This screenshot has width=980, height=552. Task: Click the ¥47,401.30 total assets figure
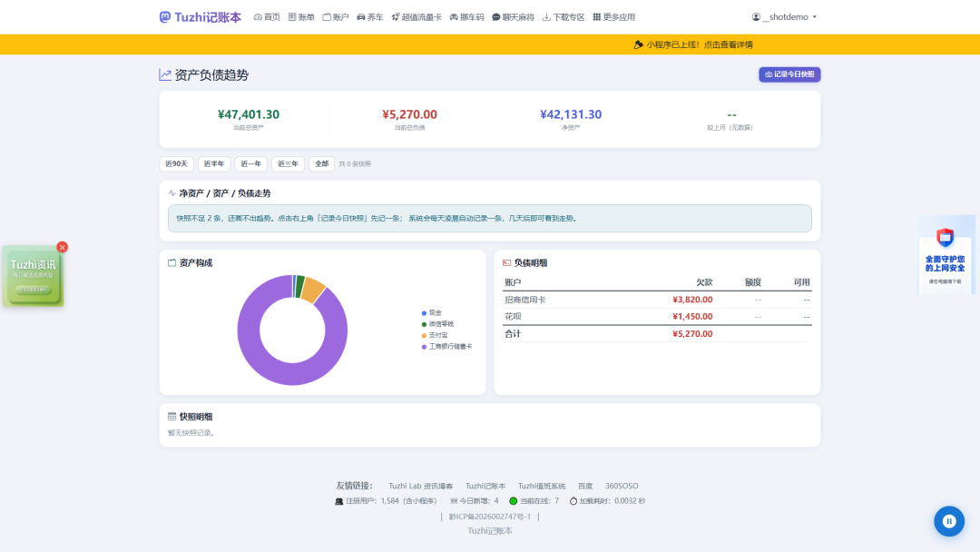point(248,114)
